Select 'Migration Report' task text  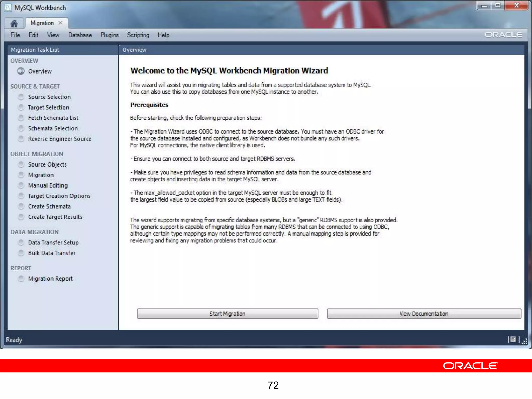(x=50, y=279)
